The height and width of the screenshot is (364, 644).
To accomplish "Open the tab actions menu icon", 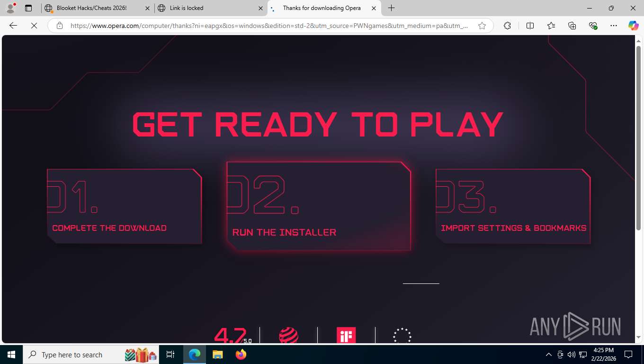I will pos(28,8).
